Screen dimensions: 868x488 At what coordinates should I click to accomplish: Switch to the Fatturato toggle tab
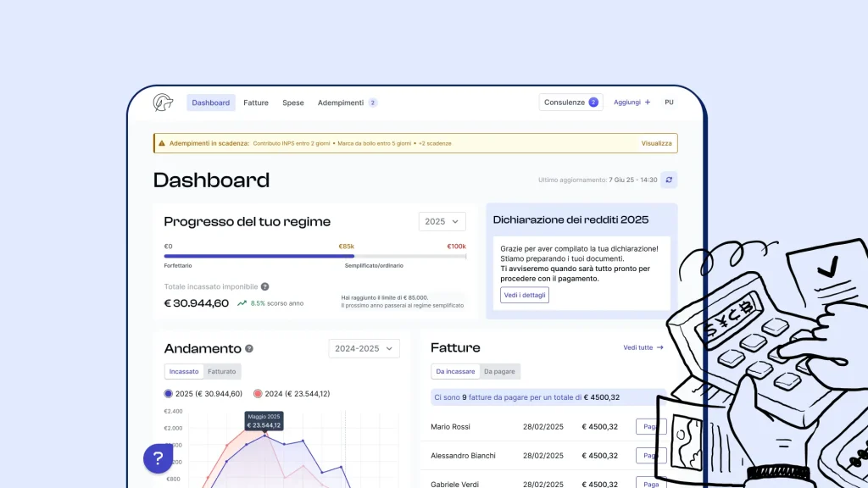click(x=221, y=371)
